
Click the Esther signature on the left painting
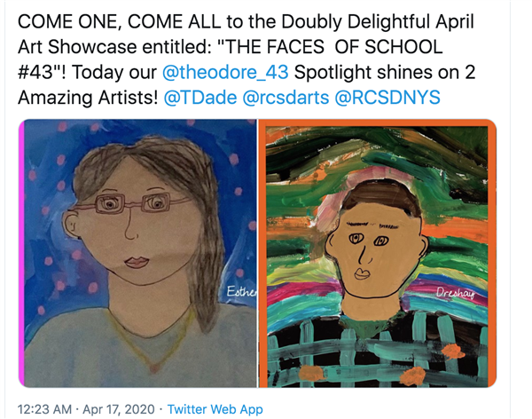pos(242,291)
